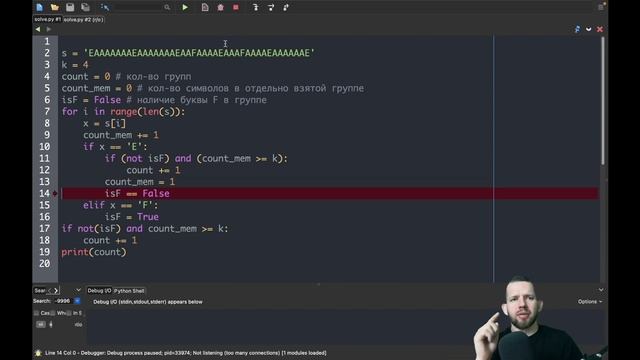640x360 pixels.
Task: Click the Save All files icon
Action: click(85, 7)
